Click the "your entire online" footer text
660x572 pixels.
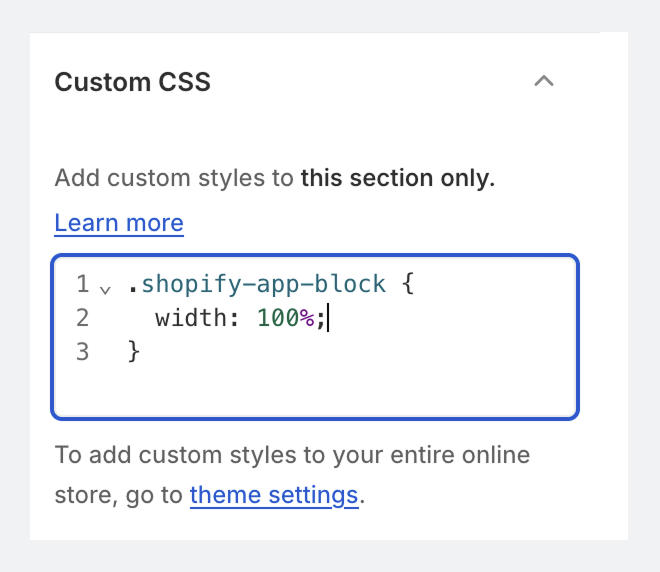click(x=433, y=456)
